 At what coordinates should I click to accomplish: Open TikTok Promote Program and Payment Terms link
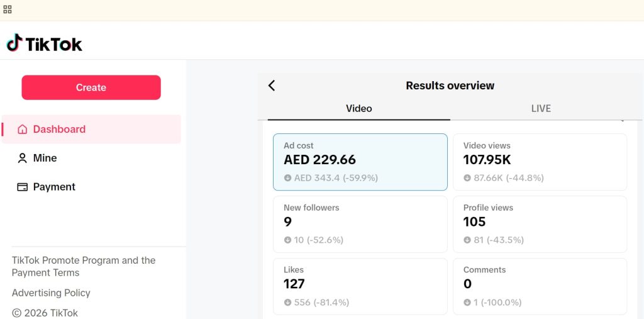point(83,266)
